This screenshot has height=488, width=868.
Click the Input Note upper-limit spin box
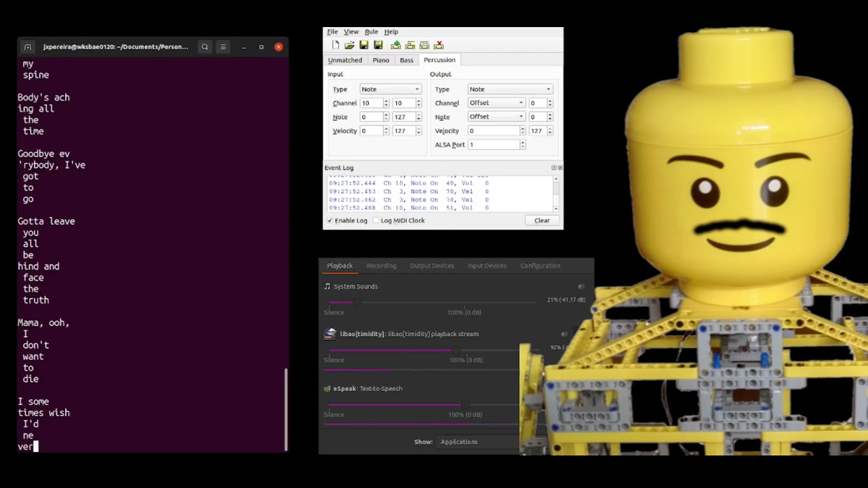[x=407, y=117]
